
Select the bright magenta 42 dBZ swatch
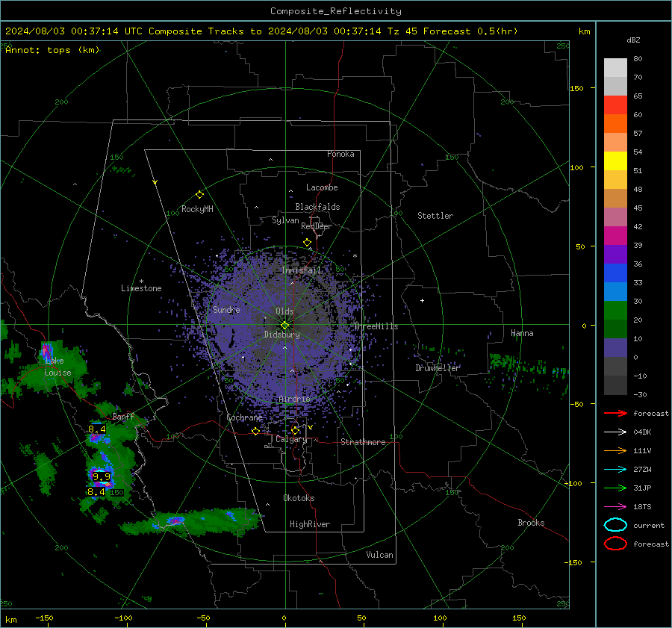[x=615, y=236]
